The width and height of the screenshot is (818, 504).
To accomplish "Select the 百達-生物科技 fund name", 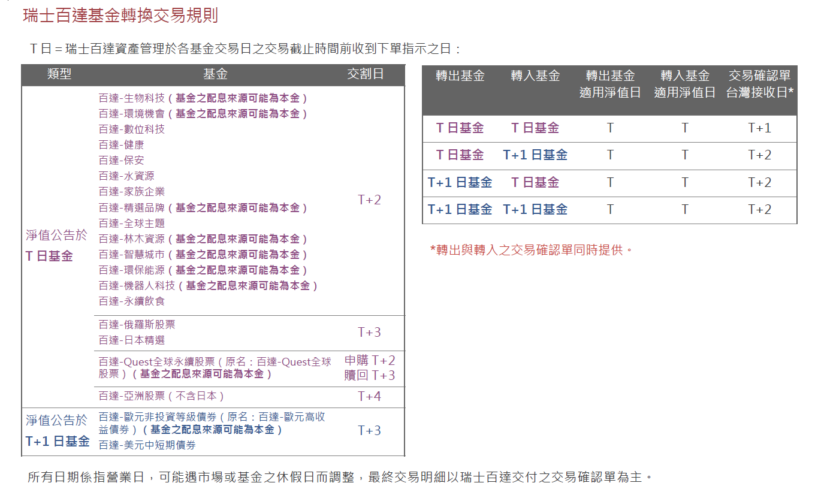I will (x=132, y=98).
